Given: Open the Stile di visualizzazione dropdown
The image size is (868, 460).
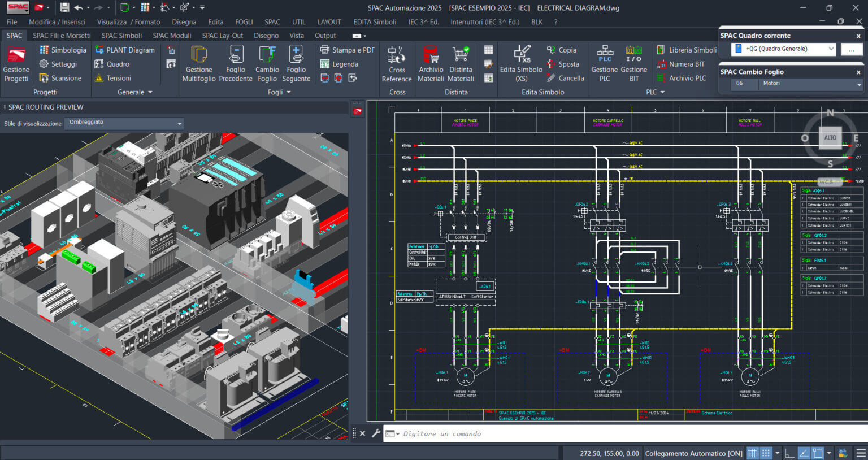Looking at the screenshot, I should click(124, 123).
